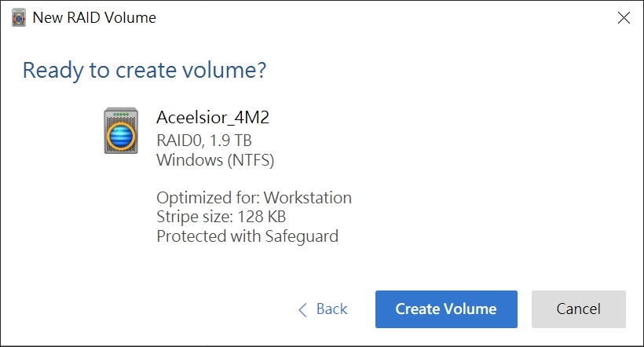Click the blue globe on the drive icon
644x347 pixels.
coord(121,136)
